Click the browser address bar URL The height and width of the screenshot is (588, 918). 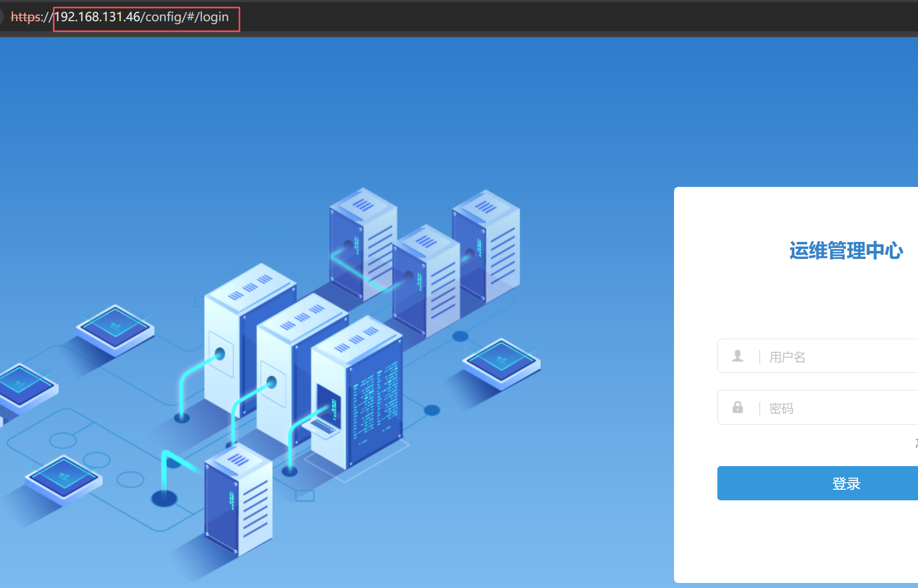(x=120, y=17)
